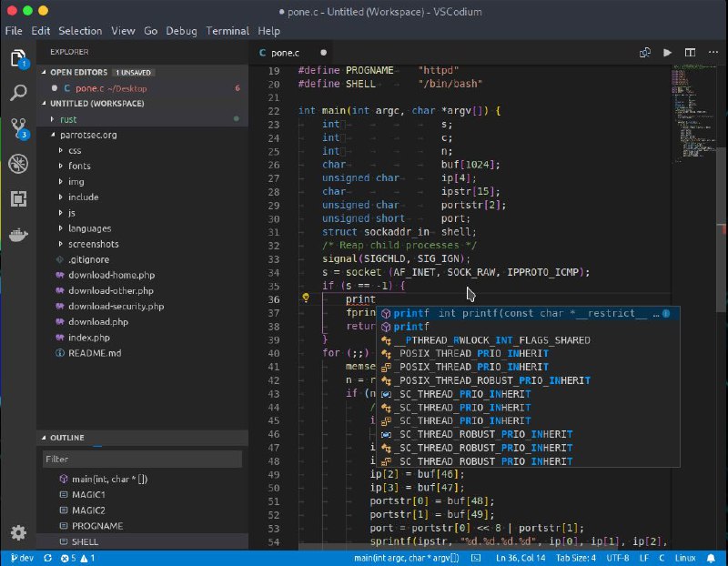Click the Outline filter input box
728x566 pixels.
[x=136, y=458]
